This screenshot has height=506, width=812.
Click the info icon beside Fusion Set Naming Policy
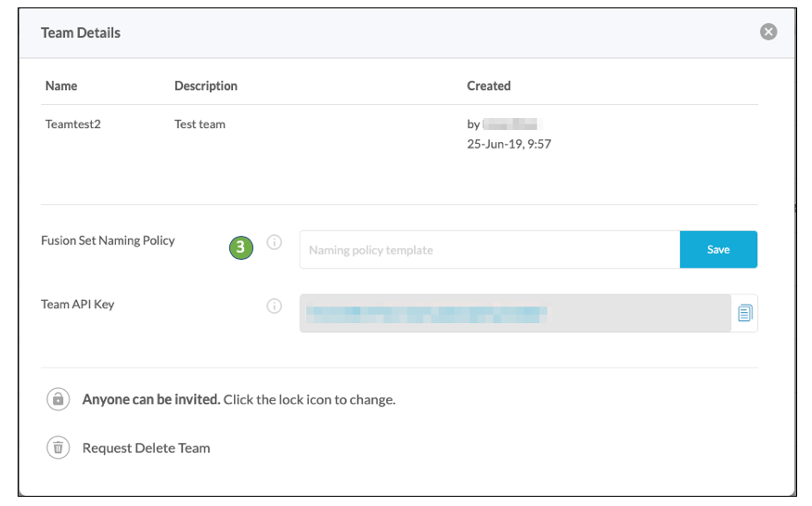click(274, 242)
